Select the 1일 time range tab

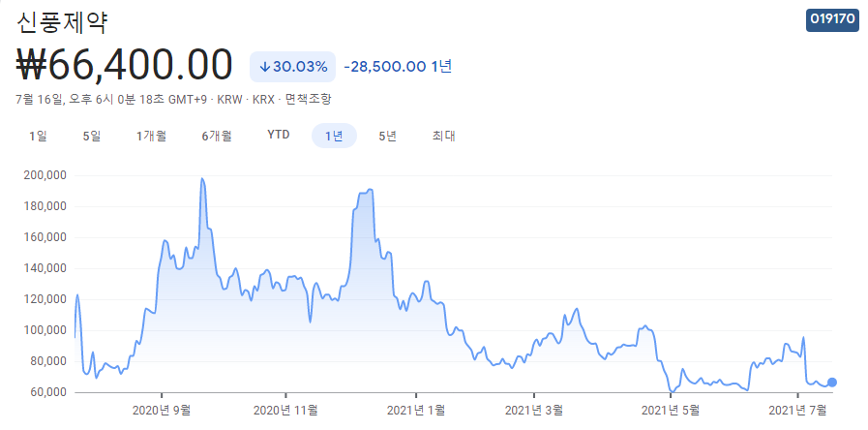(x=38, y=136)
